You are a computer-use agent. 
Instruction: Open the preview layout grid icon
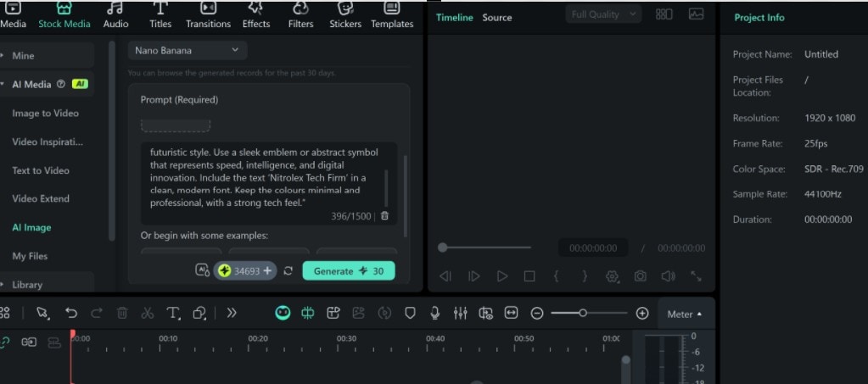coord(664,14)
